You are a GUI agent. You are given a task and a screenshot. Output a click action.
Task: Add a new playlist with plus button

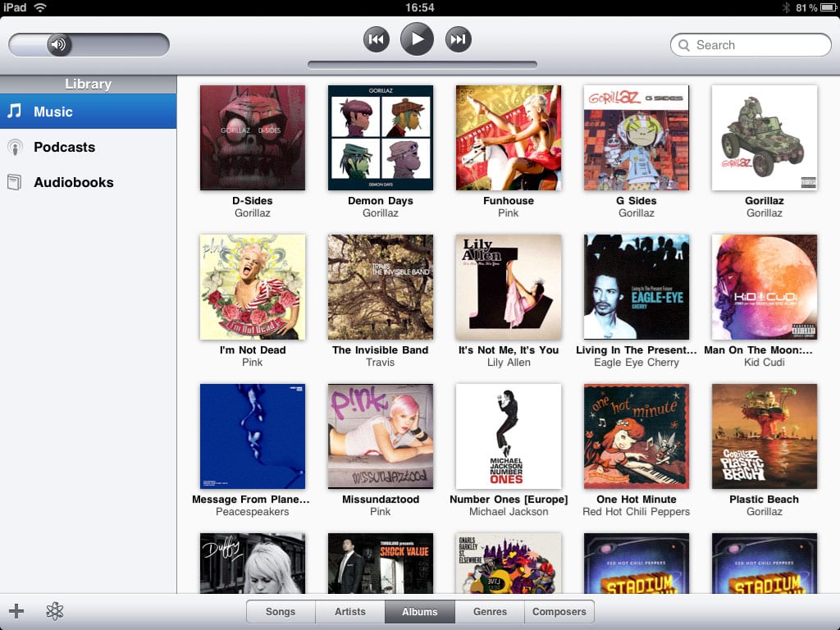(16, 610)
